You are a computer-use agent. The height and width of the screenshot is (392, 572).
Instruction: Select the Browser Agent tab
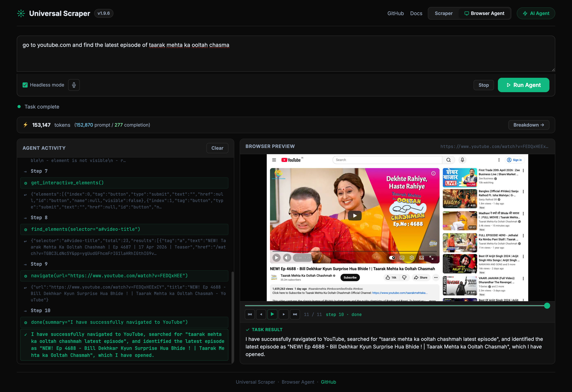[484, 13]
